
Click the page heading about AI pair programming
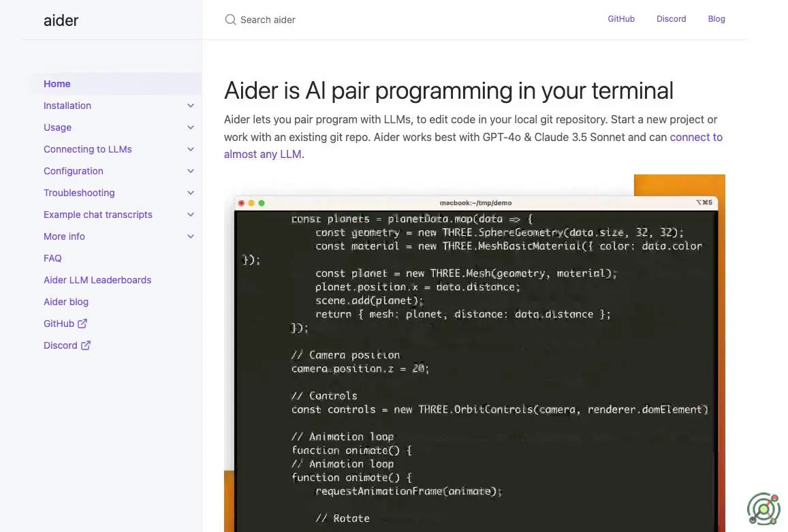(448, 91)
